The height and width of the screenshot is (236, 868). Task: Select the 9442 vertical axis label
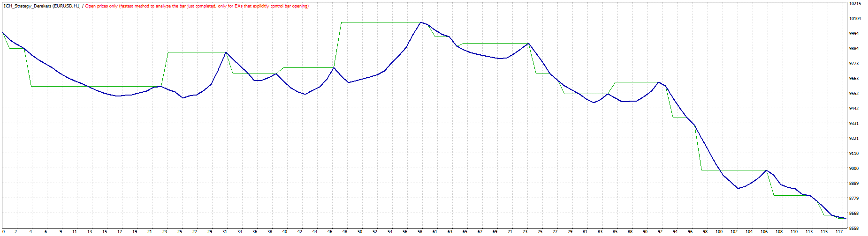click(x=854, y=109)
